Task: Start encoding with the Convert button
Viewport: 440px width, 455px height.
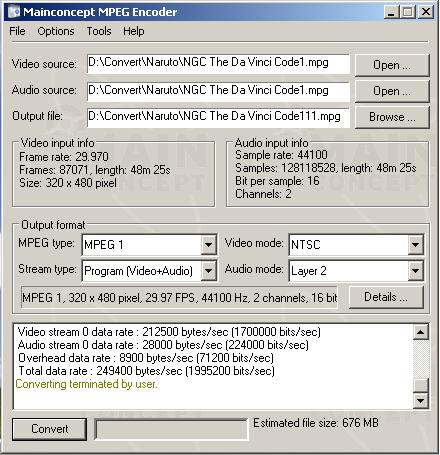Action: coord(49,429)
